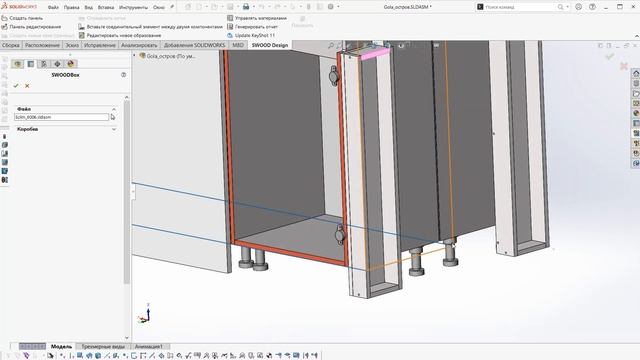Screen dimensions: 640x360
Task: Switch to the Эскиз tab
Action: coord(72,45)
